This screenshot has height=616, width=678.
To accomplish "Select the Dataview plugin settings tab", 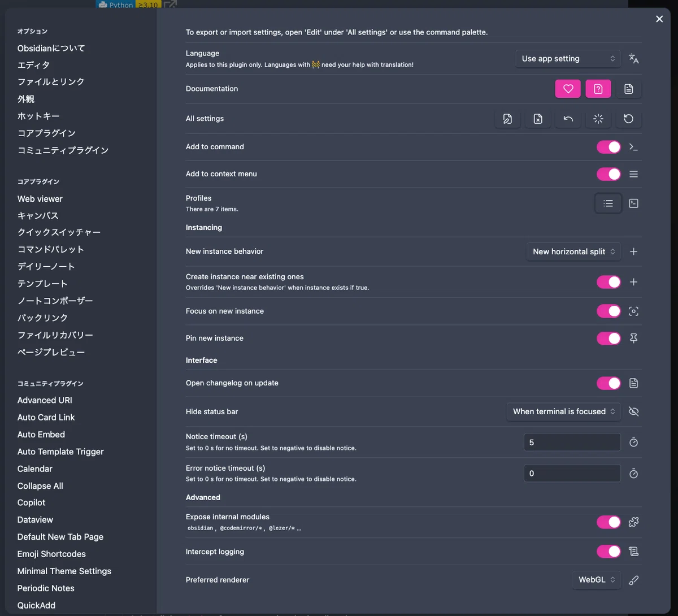I will 35,520.
